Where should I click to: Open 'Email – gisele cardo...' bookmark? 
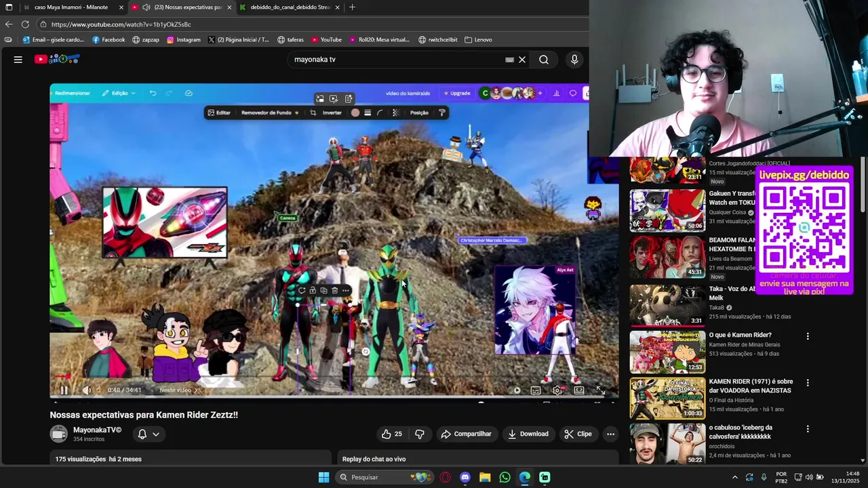click(53, 40)
